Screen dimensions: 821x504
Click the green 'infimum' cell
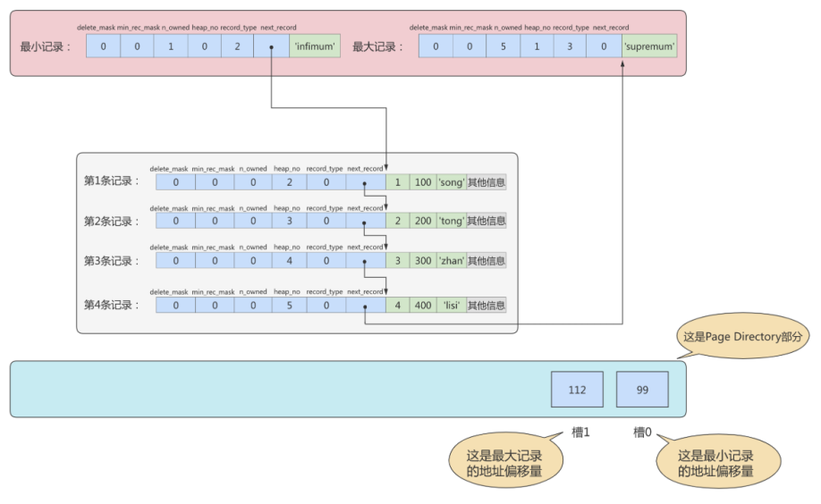coord(315,46)
